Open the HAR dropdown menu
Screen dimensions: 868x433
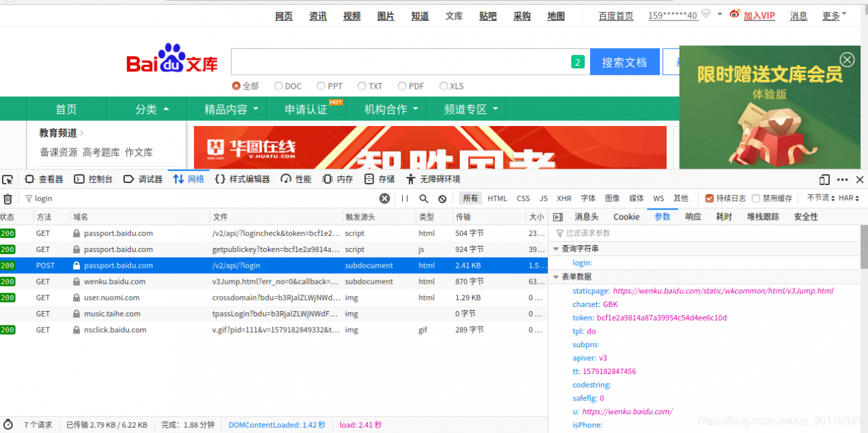[x=849, y=199]
